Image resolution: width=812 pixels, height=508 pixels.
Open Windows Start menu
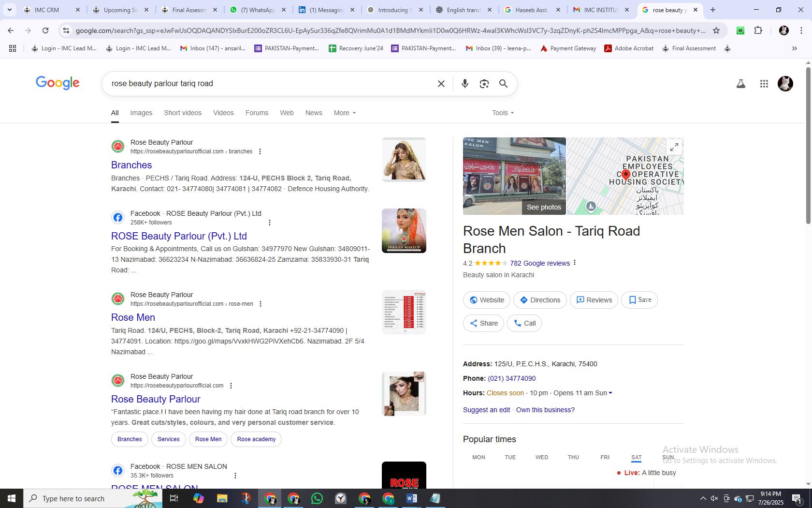12,498
